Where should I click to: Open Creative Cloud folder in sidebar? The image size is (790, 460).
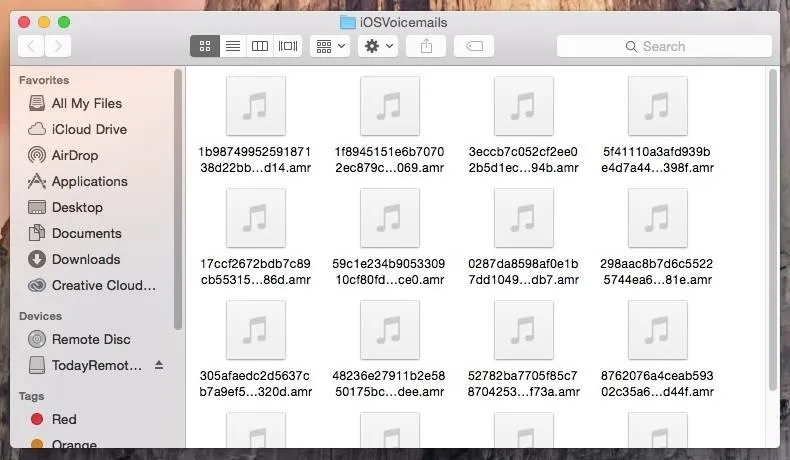(93, 285)
